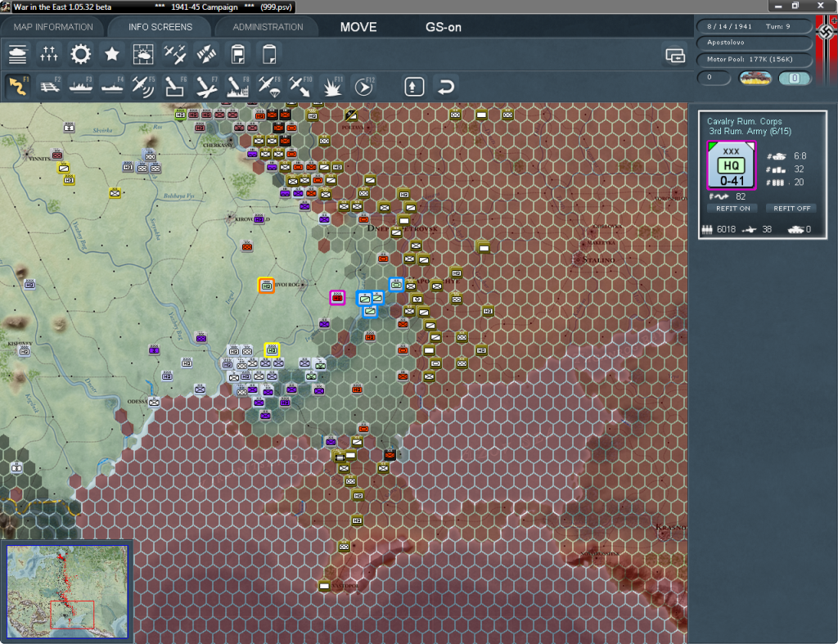This screenshot has height=644, width=838.
Task: Turn REFIT OFF for Cavalry Rum. Corps
Action: [791, 209]
